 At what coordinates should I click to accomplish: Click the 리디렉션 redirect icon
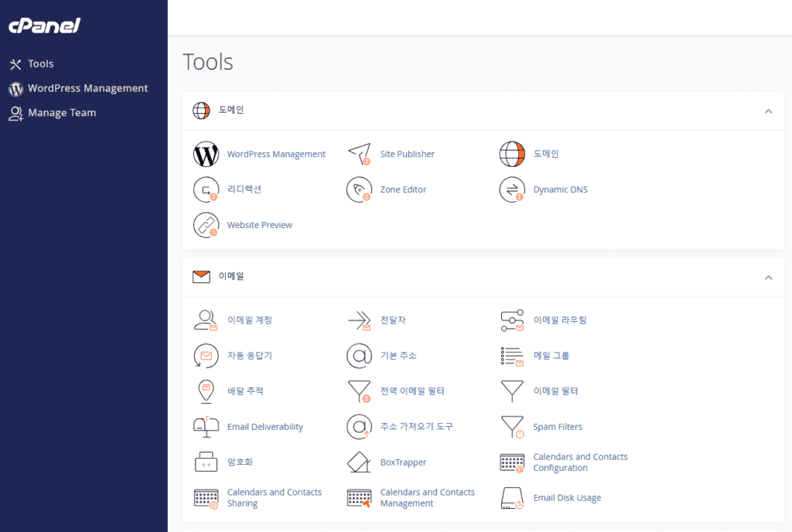coord(206,189)
